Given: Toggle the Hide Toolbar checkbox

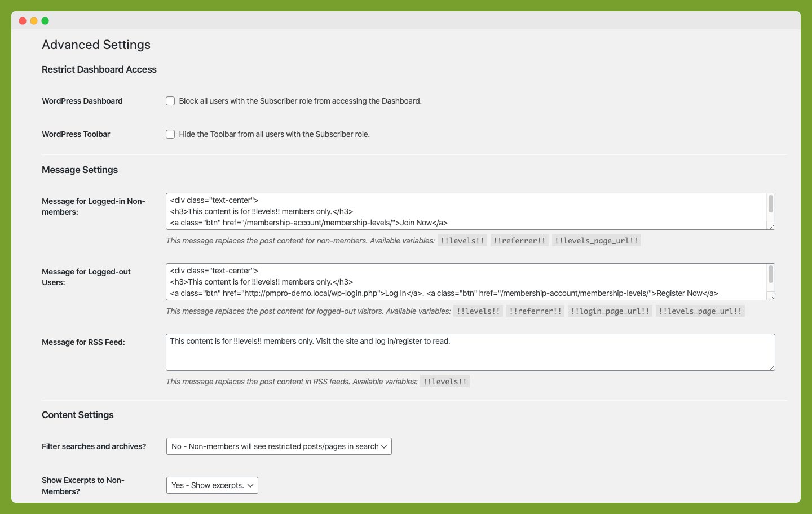Looking at the screenshot, I should pyautogui.click(x=170, y=134).
